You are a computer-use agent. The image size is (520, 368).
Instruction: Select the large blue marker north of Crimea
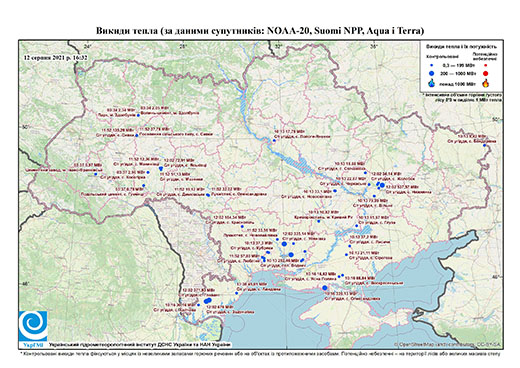325,288
